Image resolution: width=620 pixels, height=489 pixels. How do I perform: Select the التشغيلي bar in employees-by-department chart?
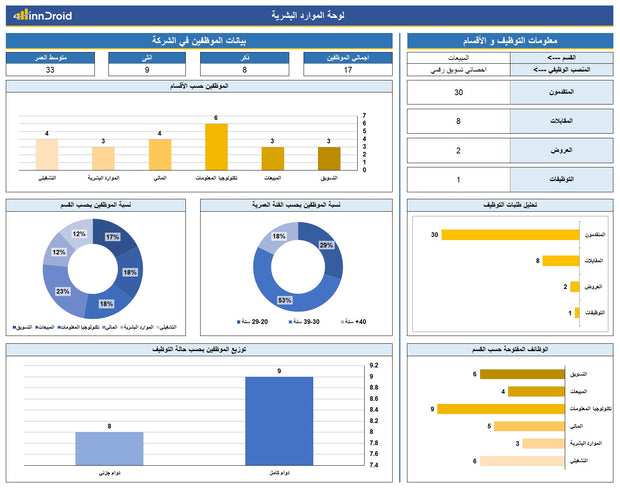pyautogui.click(x=47, y=155)
